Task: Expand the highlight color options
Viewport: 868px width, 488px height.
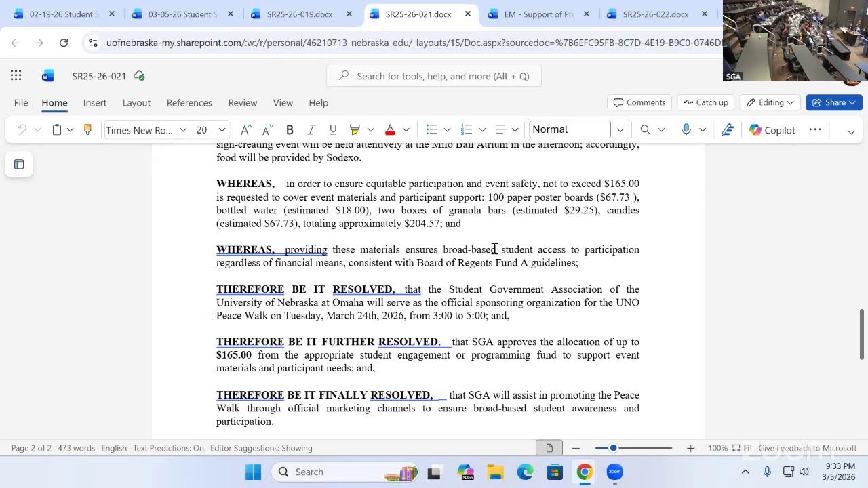Action: [x=370, y=130]
